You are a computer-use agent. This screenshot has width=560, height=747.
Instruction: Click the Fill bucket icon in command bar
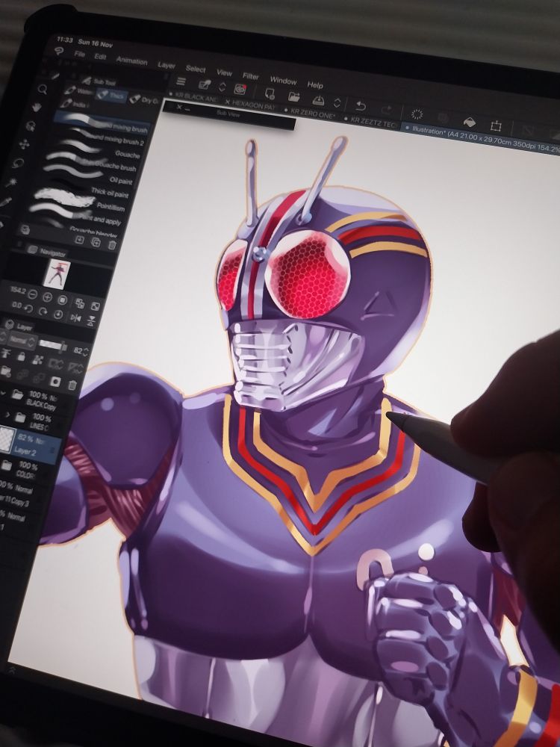(x=469, y=123)
